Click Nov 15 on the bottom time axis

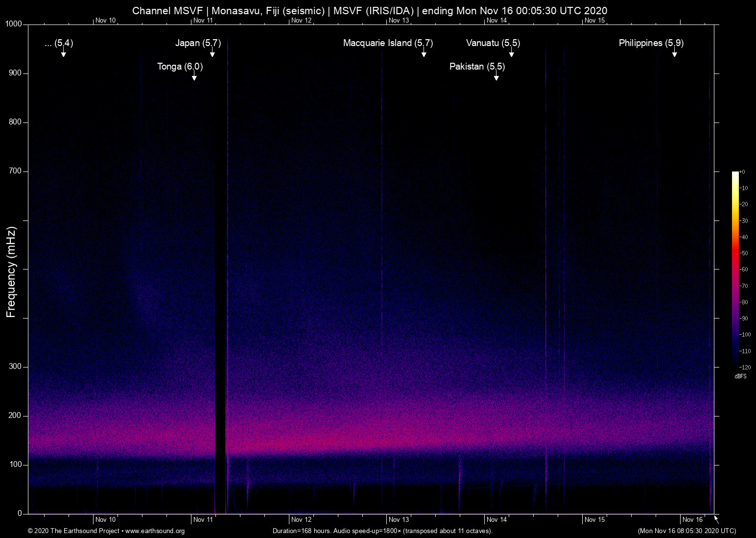coord(594,520)
